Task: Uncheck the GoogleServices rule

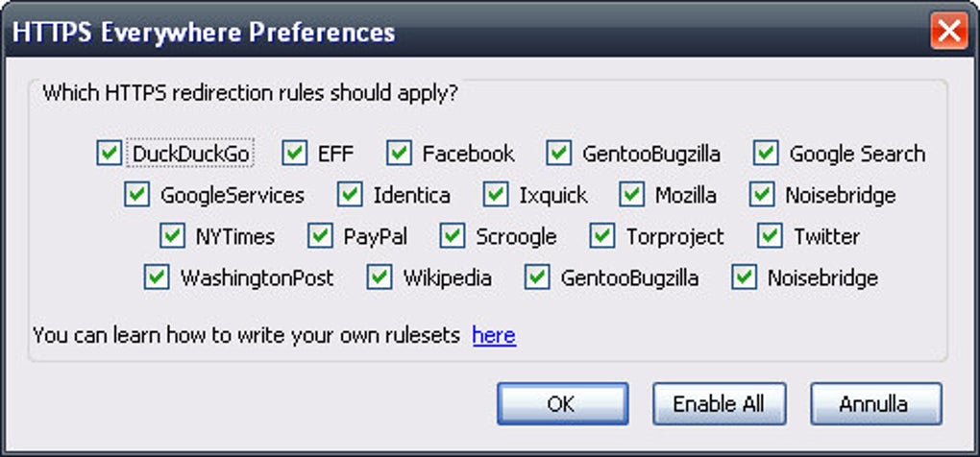Action: point(137,195)
